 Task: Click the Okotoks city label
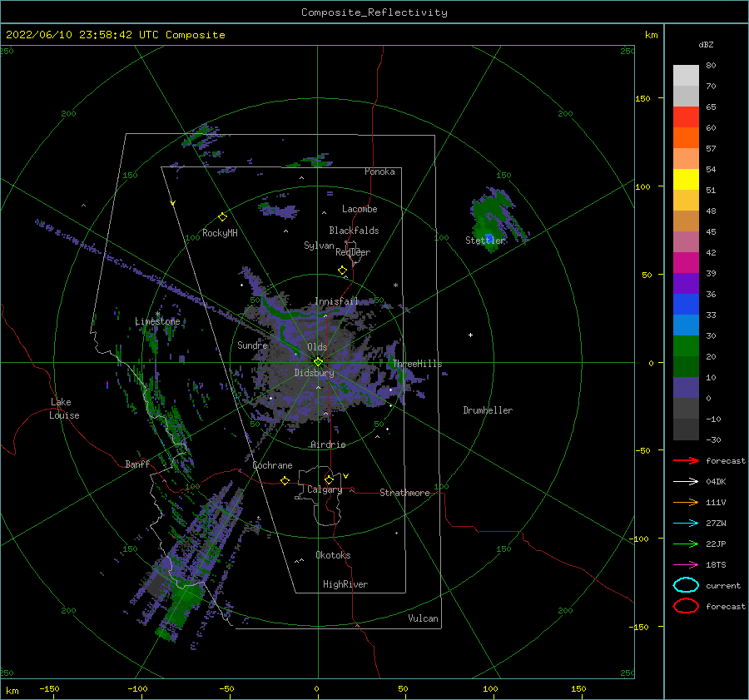point(334,555)
